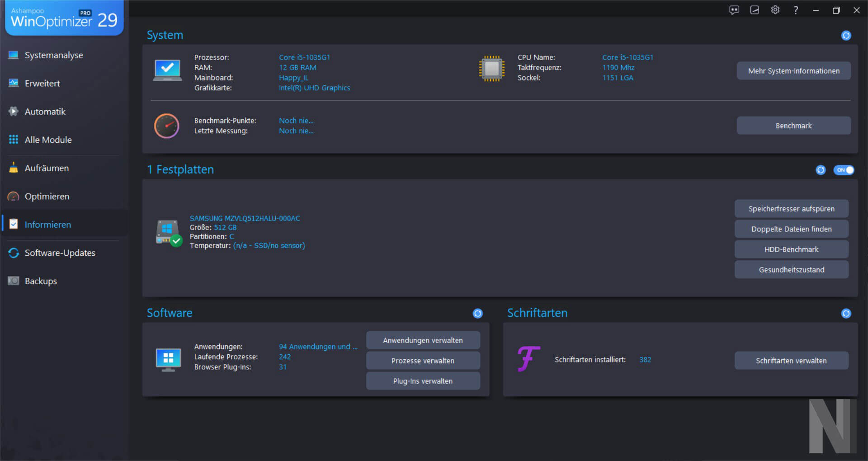The height and width of the screenshot is (461, 868).
Task: Click Mehr System-Informationen button
Action: pos(793,71)
